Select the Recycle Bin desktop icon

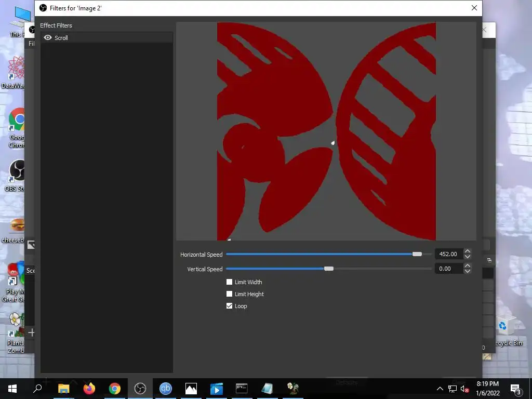[x=508, y=331]
